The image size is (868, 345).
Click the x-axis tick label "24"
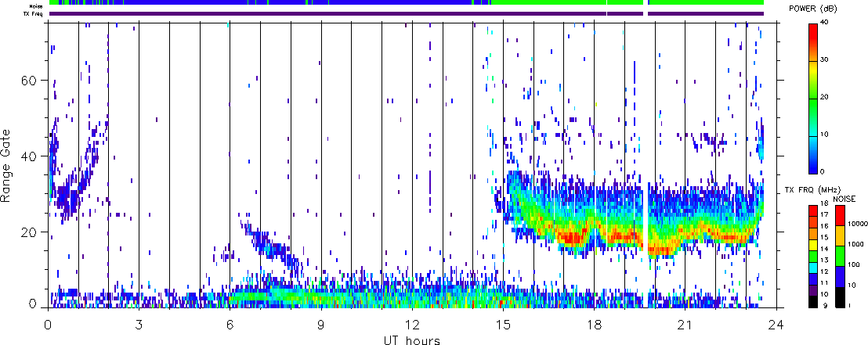point(776,325)
